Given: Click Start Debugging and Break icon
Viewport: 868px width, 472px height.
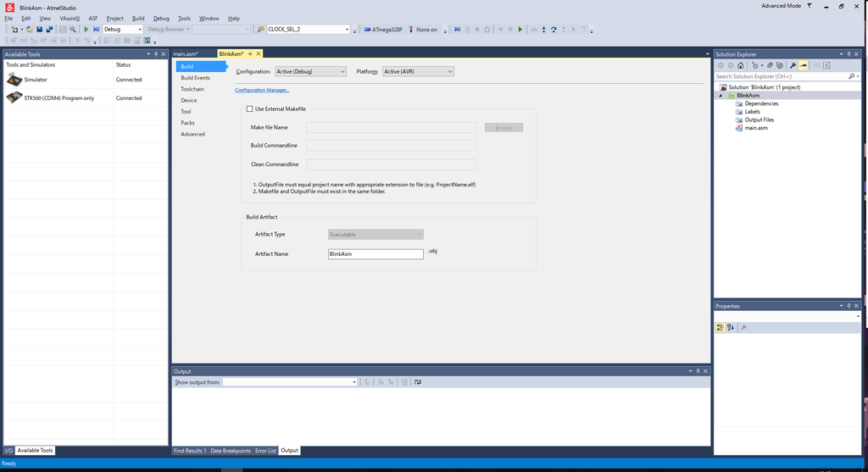Looking at the screenshot, I should point(97,30).
